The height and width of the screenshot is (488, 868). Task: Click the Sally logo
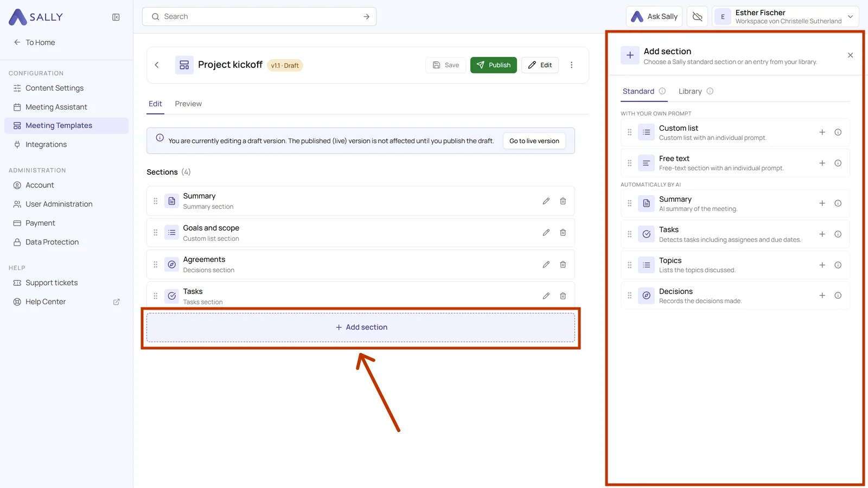point(36,17)
